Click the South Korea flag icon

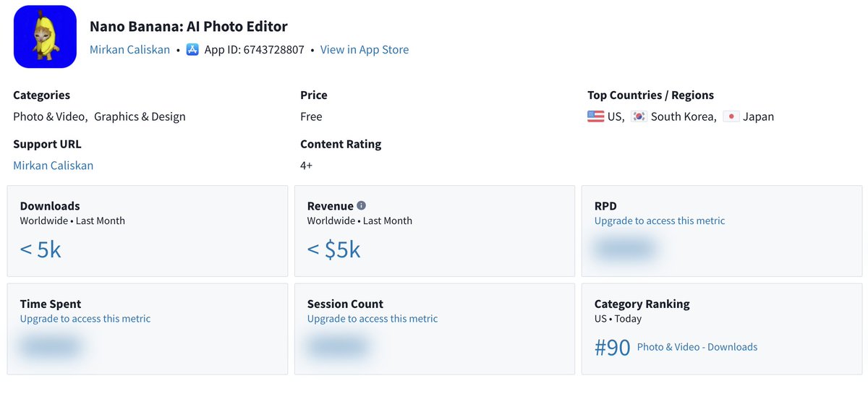(639, 116)
